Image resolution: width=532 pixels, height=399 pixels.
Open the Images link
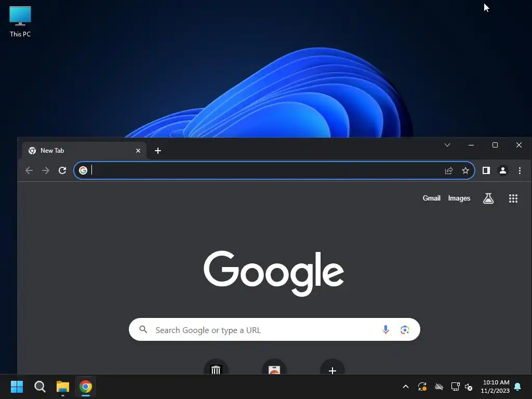[459, 198]
